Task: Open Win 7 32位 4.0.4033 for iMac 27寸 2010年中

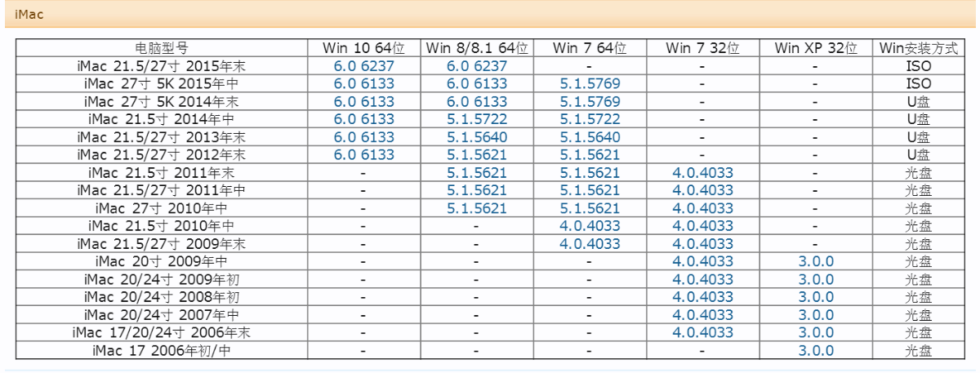Action: pyautogui.click(x=703, y=208)
